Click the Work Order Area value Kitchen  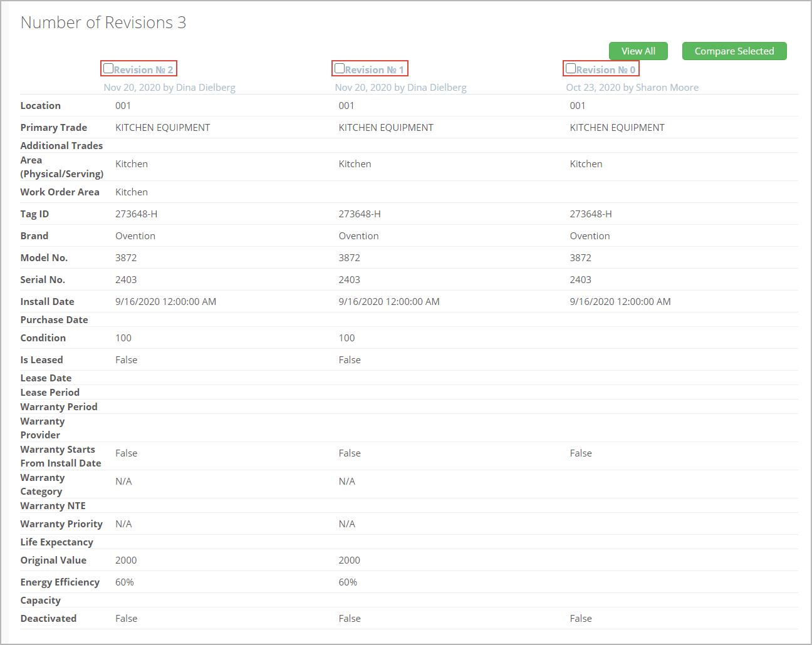pos(132,192)
